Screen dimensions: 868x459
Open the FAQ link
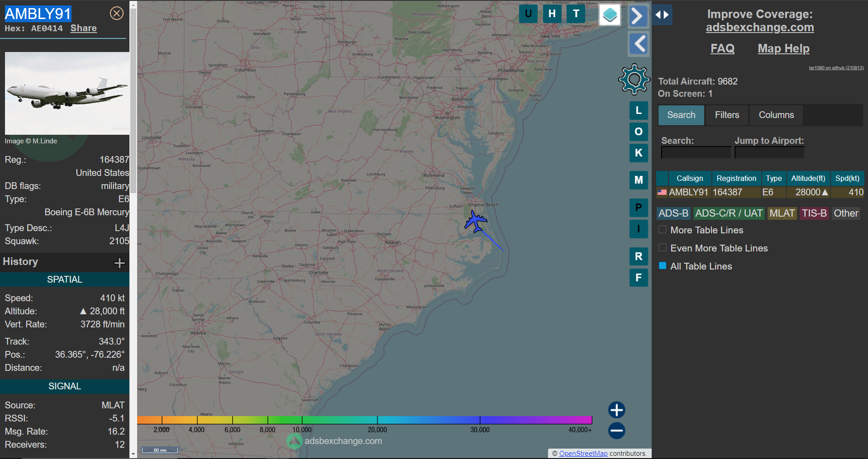[x=722, y=48]
